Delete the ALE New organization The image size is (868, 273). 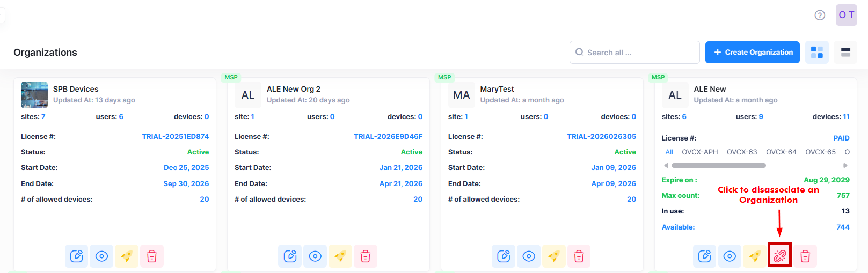[805, 256]
